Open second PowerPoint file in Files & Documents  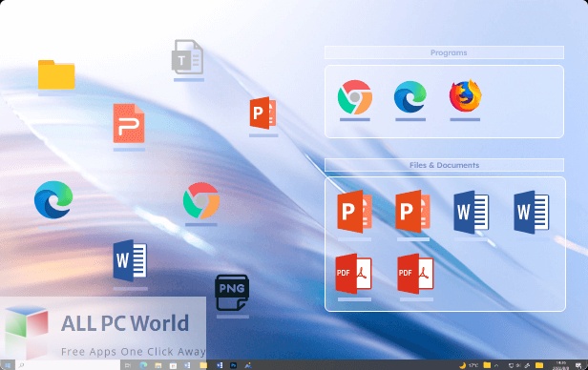pyautogui.click(x=412, y=211)
